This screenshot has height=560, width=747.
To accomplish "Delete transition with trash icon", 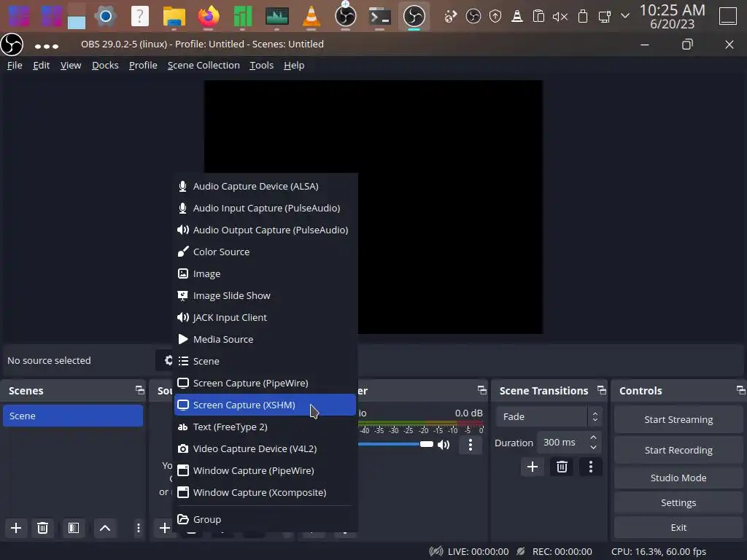I will [562, 467].
